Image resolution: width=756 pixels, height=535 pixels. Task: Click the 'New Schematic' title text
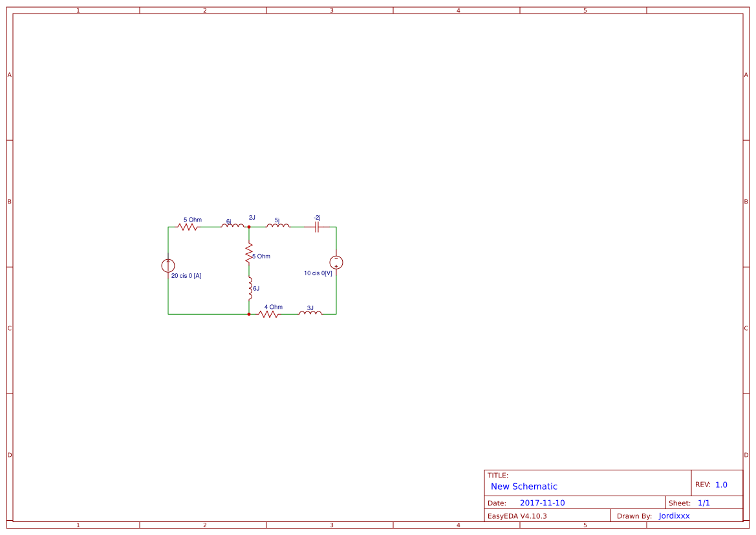coord(524,487)
